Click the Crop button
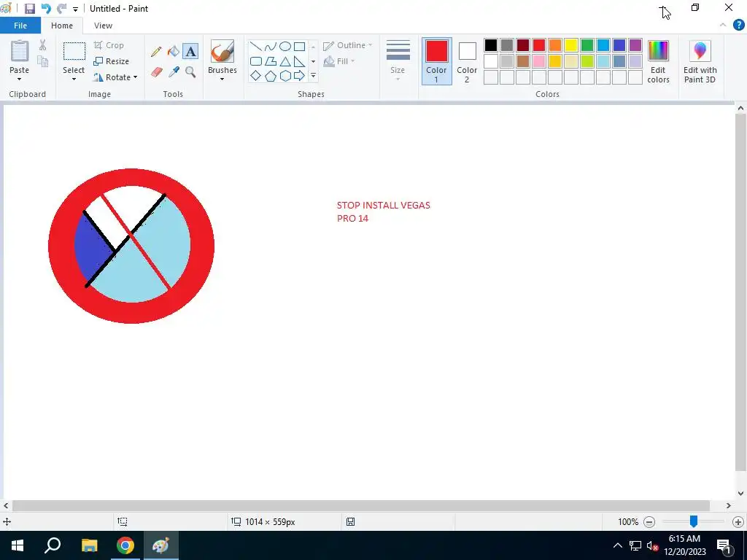 [x=109, y=45]
